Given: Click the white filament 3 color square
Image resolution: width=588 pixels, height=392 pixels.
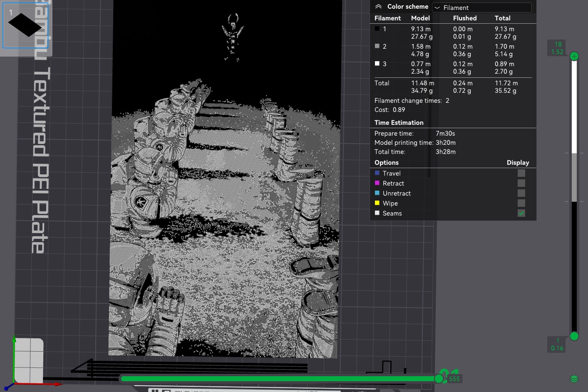Looking at the screenshot, I should pos(377,64).
